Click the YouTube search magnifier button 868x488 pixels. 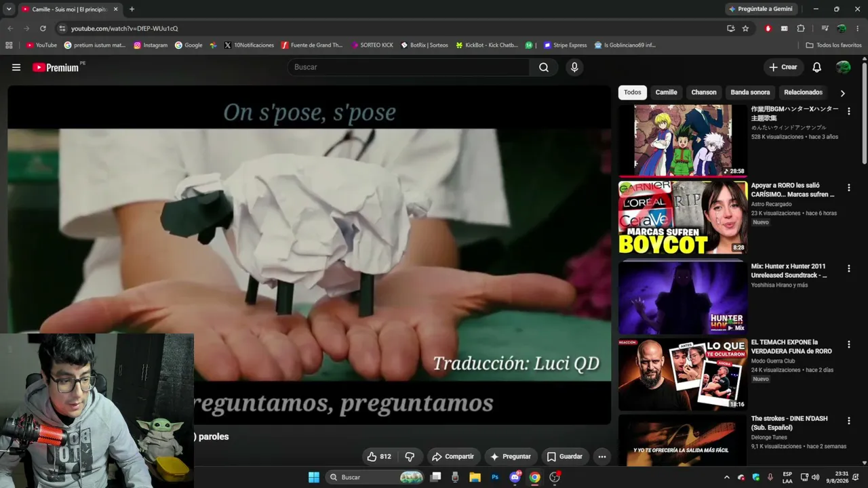pos(544,67)
